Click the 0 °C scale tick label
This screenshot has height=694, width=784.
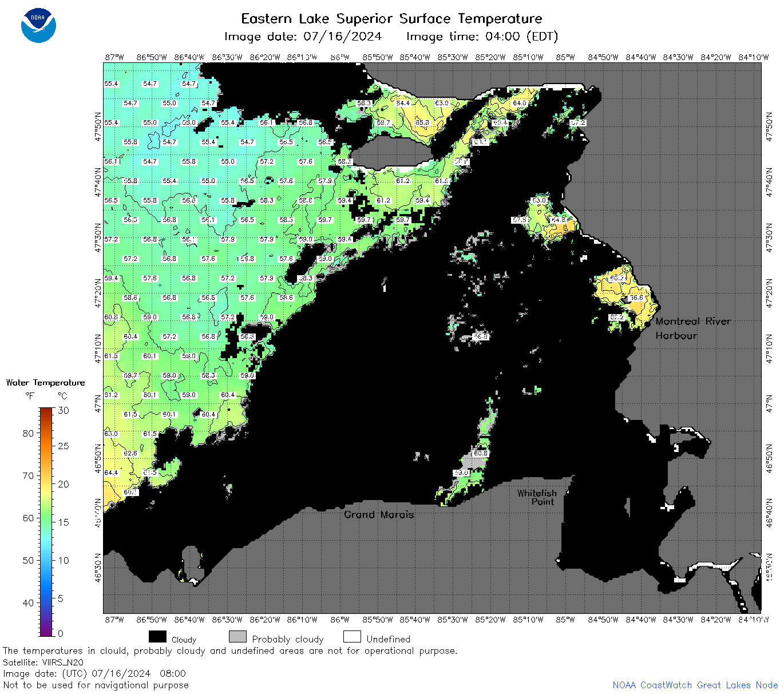coord(61,633)
